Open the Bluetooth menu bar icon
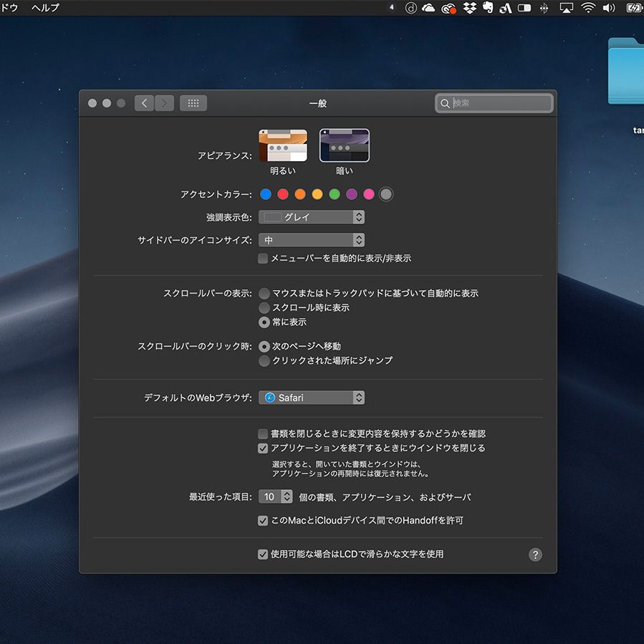 [x=544, y=8]
